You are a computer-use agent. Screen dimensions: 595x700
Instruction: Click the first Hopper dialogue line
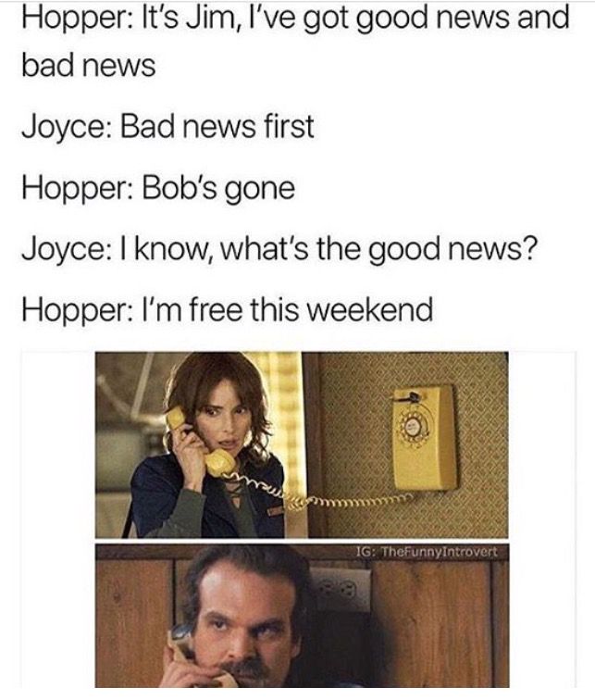[x=296, y=42]
